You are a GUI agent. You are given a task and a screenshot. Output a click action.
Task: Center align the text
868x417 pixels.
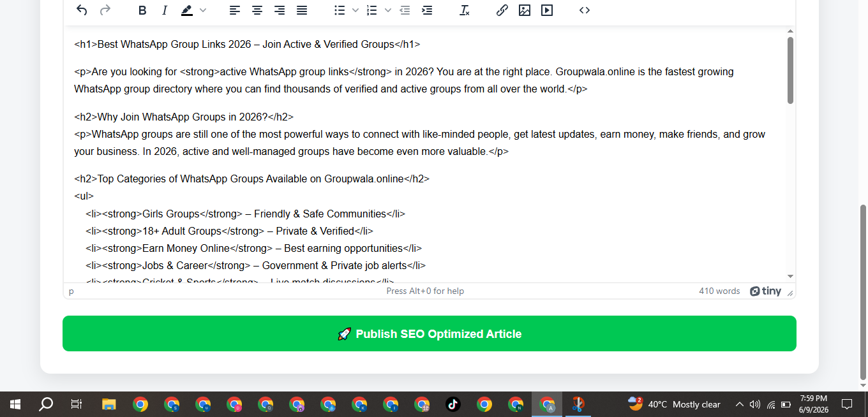point(257,10)
